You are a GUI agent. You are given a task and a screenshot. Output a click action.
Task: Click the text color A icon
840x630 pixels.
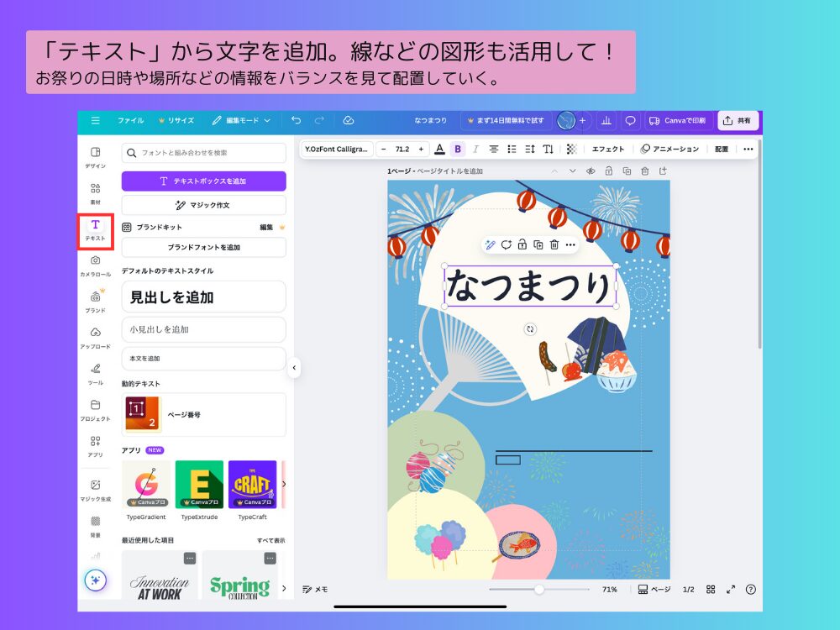(439, 149)
